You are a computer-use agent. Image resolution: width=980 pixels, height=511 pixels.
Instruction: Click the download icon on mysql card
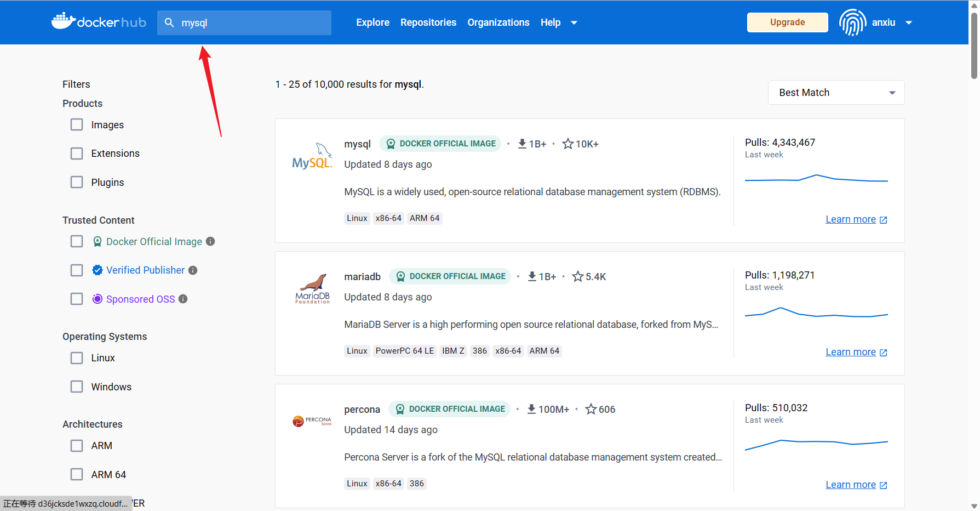(x=522, y=144)
